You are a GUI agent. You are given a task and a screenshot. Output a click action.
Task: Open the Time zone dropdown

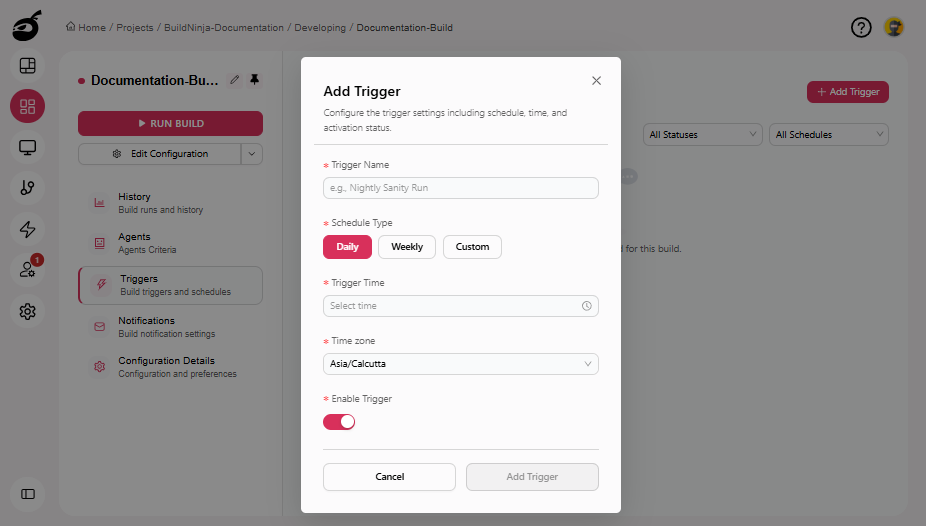(x=461, y=364)
